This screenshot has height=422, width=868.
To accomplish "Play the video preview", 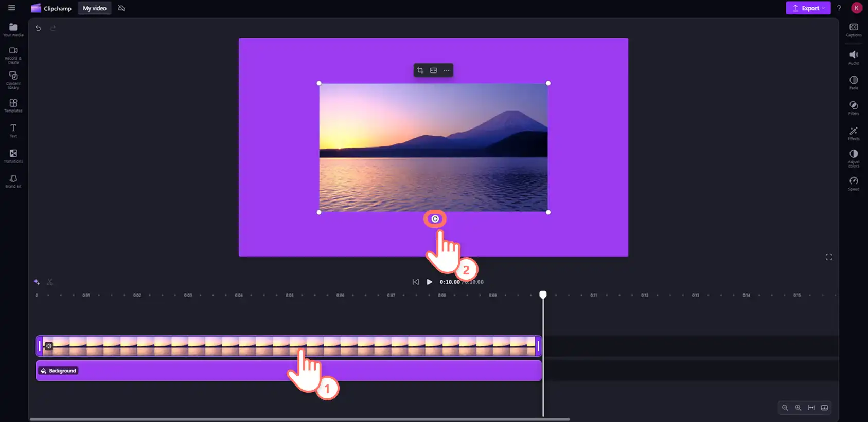I will 430,282.
